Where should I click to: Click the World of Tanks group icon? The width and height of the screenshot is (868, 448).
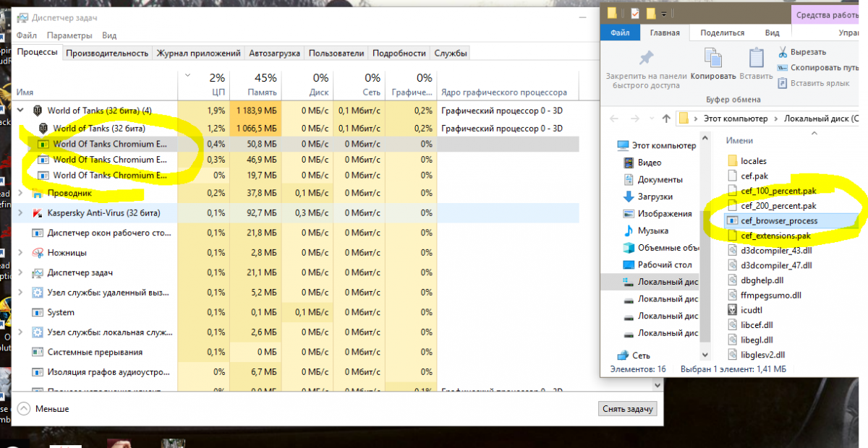click(38, 111)
